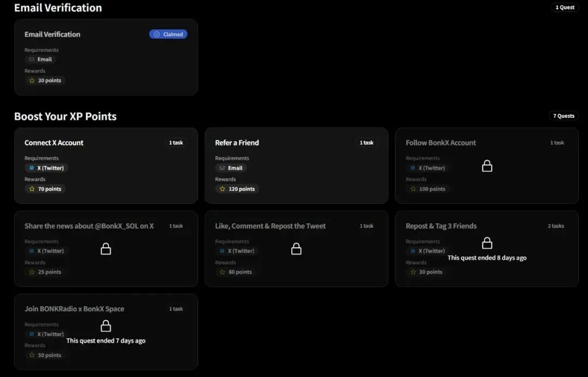Screen dimensions: 588x377
Task: Click the 1 Quest badge for Email Verification
Action: coord(565,7)
